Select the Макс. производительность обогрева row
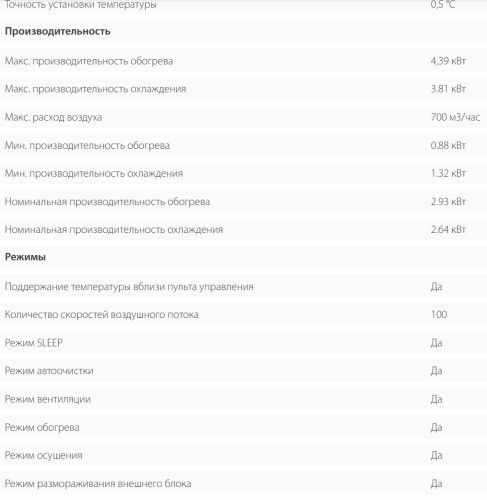This screenshot has height=500, width=487. coord(243,61)
